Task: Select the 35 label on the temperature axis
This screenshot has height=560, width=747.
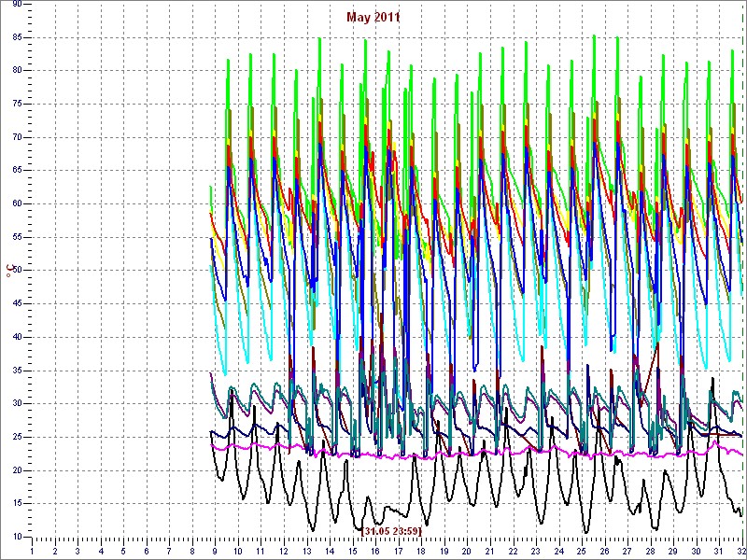Action: click(x=17, y=371)
